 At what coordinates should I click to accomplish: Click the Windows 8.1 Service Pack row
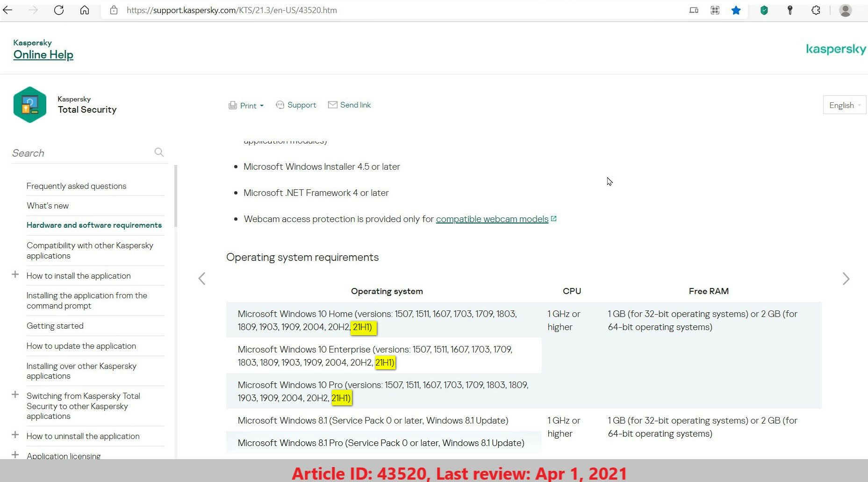(384, 420)
